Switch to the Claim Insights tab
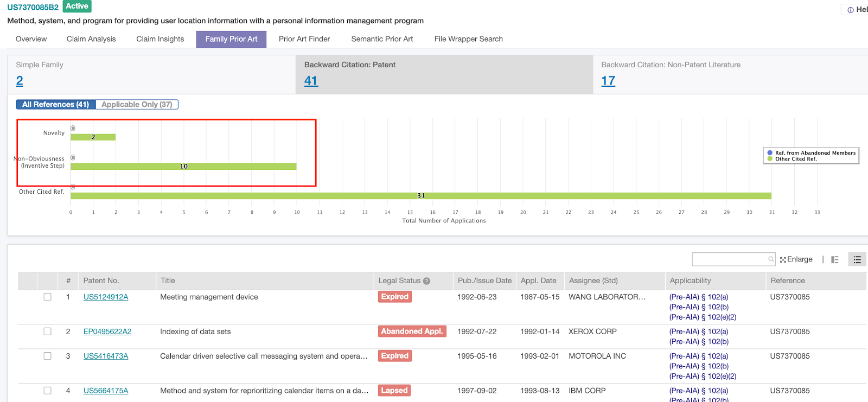Viewport: 868px width, 402px height. (160, 39)
